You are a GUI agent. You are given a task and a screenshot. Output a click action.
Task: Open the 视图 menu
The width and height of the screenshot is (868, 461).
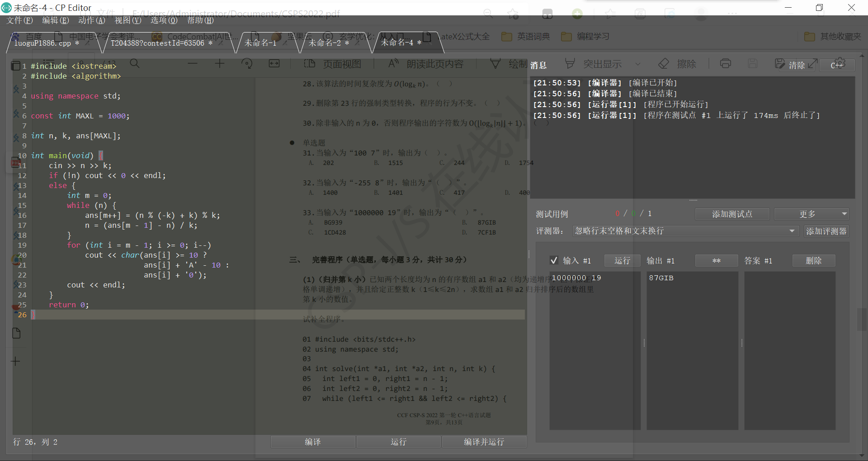click(128, 20)
